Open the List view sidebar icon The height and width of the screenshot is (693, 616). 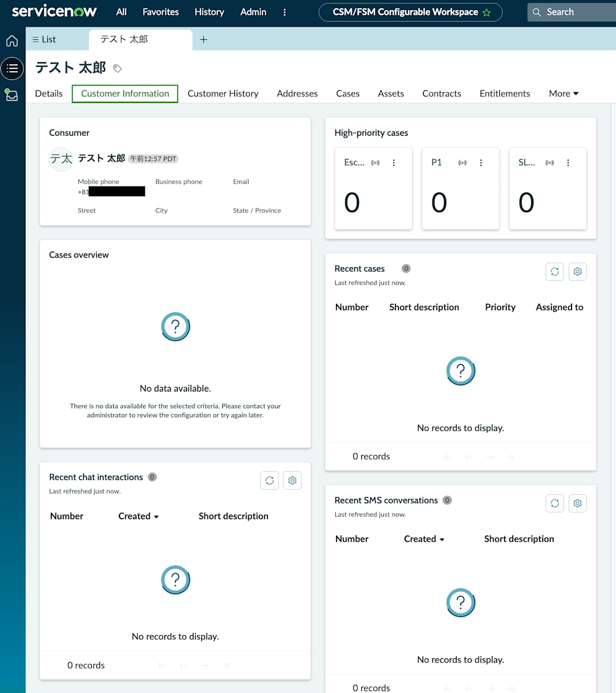12,69
